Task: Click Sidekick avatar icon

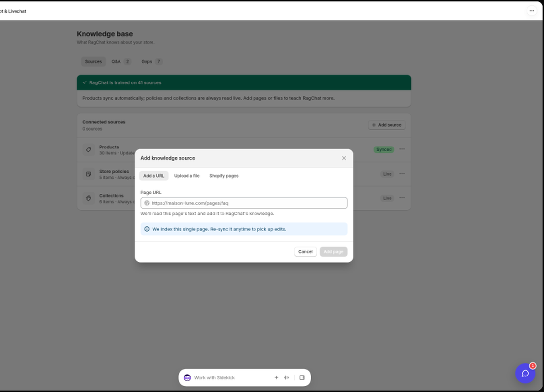Action: 187,377
